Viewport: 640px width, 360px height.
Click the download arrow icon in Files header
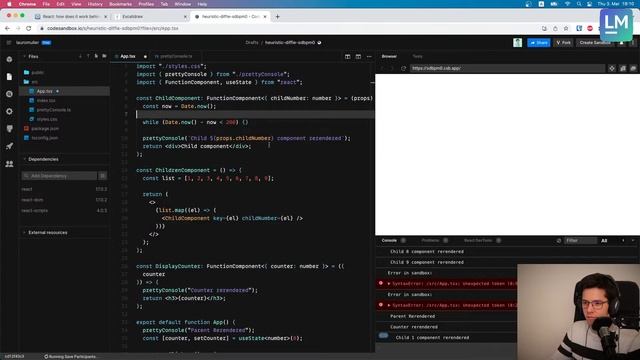click(80, 56)
